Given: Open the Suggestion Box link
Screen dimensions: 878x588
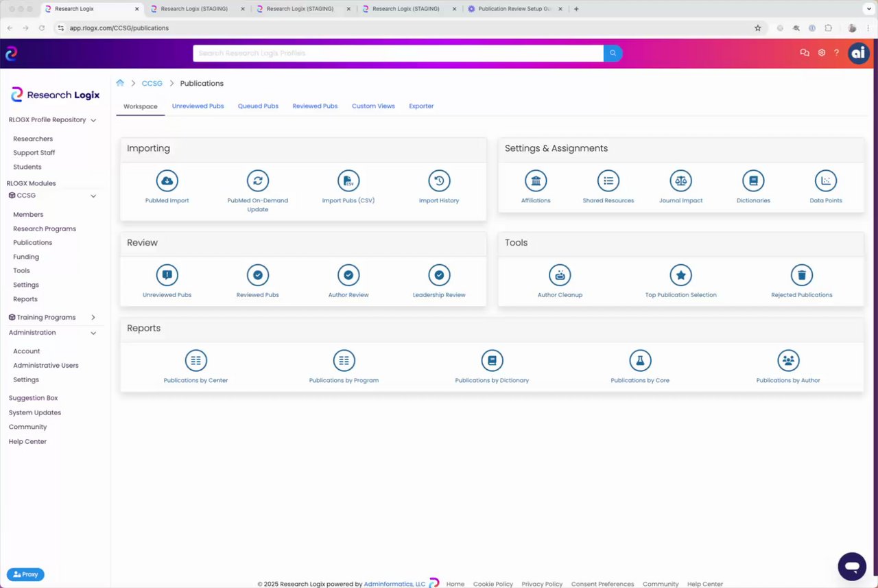Looking at the screenshot, I should pyautogui.click(x=33, y=398).
